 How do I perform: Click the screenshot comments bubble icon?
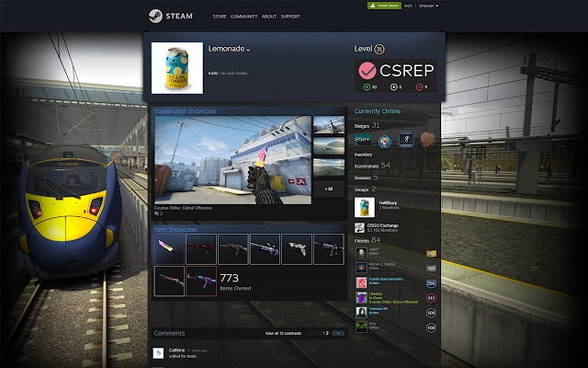click(156, 213)
